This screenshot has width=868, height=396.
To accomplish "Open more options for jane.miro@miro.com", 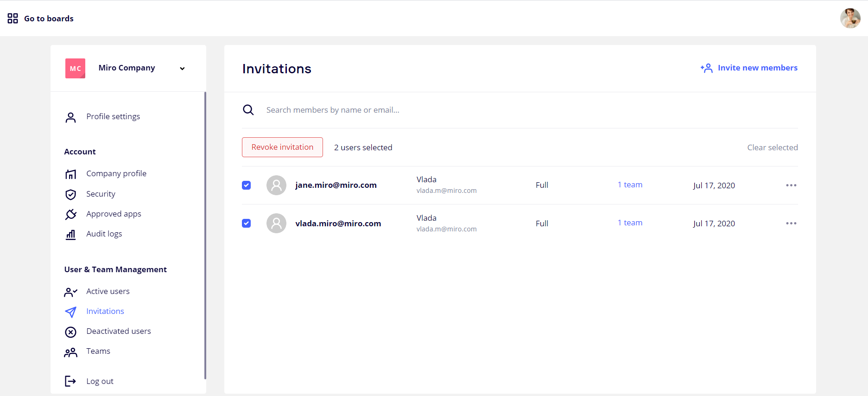I will pos(791,185).
